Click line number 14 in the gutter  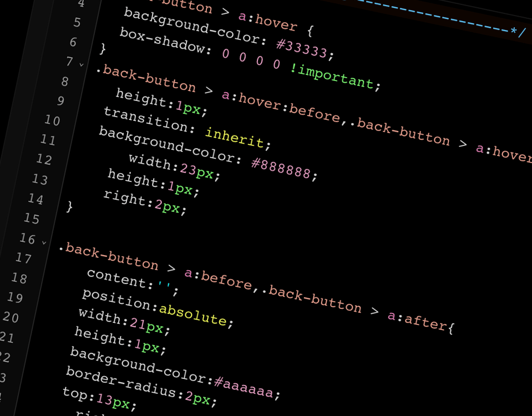click(x=36, y=199)
